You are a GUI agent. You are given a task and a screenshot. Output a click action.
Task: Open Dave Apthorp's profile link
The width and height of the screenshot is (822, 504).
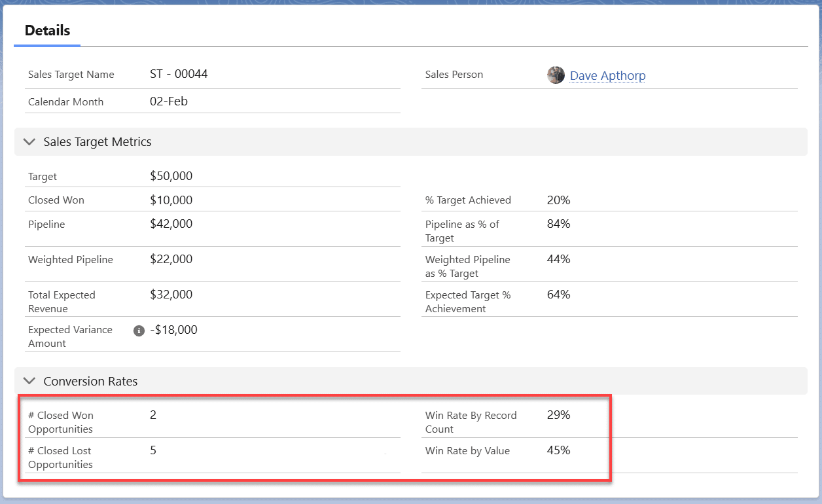tap(607, 75)
